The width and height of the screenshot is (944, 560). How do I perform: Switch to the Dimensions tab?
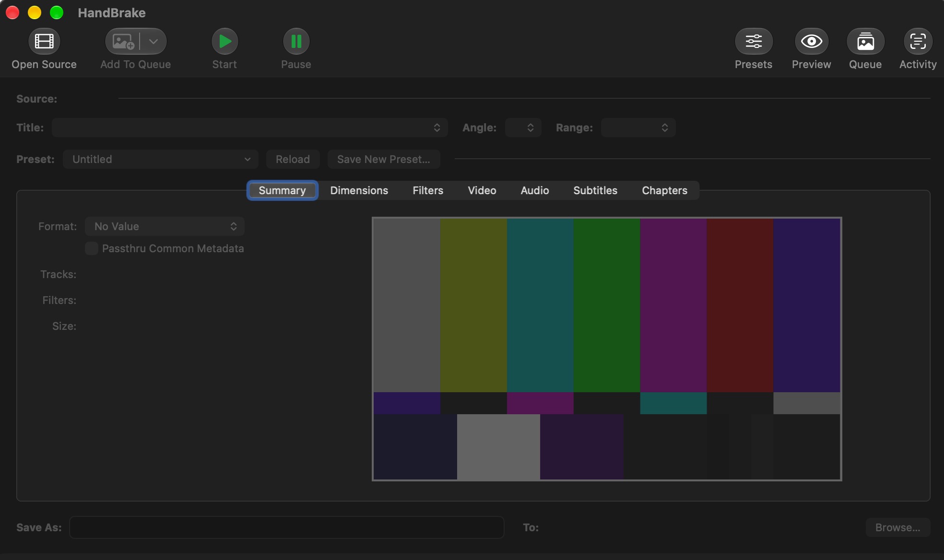pos(359,190)
